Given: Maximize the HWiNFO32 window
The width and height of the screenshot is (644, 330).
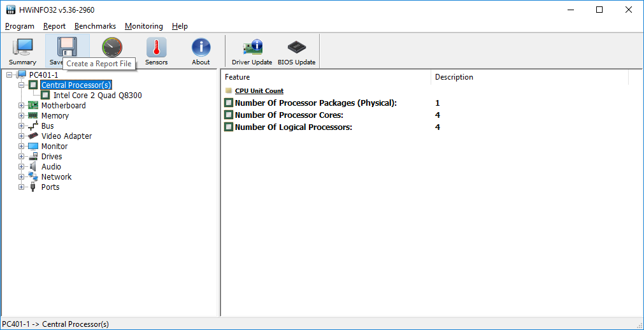Looking at the screenshot, I should point(599,10).
